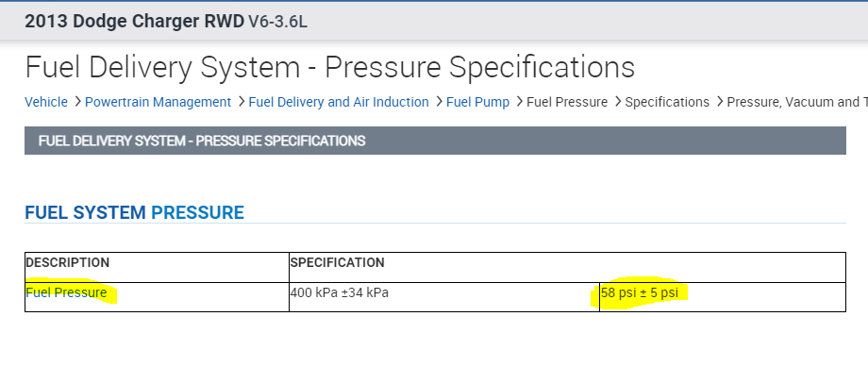The image size is (868, 383).
Task: Click the DESCRIPTION column header
Action: click(68, 262)
